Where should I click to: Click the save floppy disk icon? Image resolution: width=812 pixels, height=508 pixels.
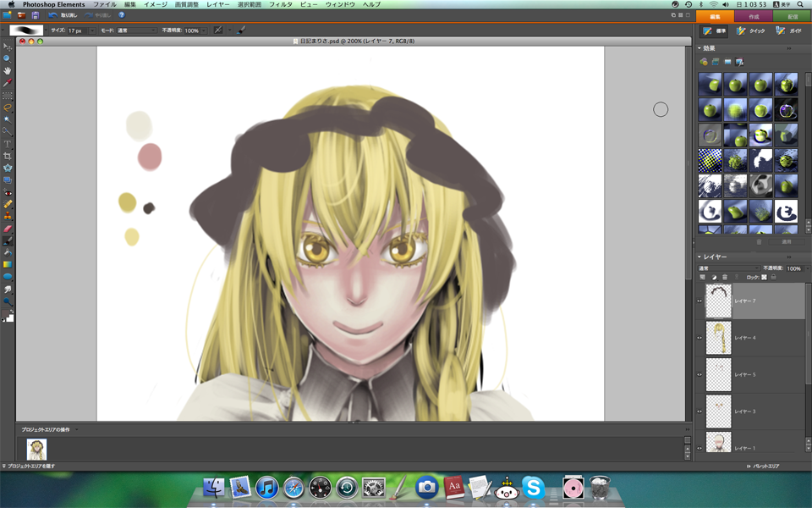[x=36, y=15]
